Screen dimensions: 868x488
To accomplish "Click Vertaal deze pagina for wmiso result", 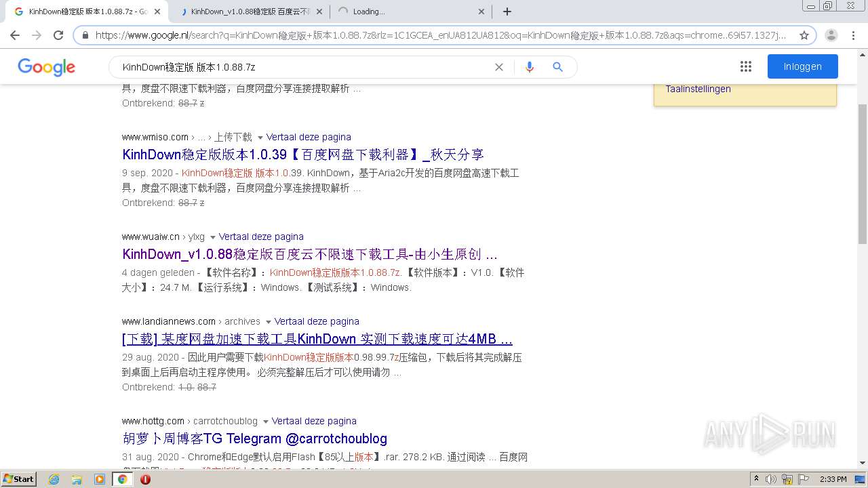I will tap(309, 137).
